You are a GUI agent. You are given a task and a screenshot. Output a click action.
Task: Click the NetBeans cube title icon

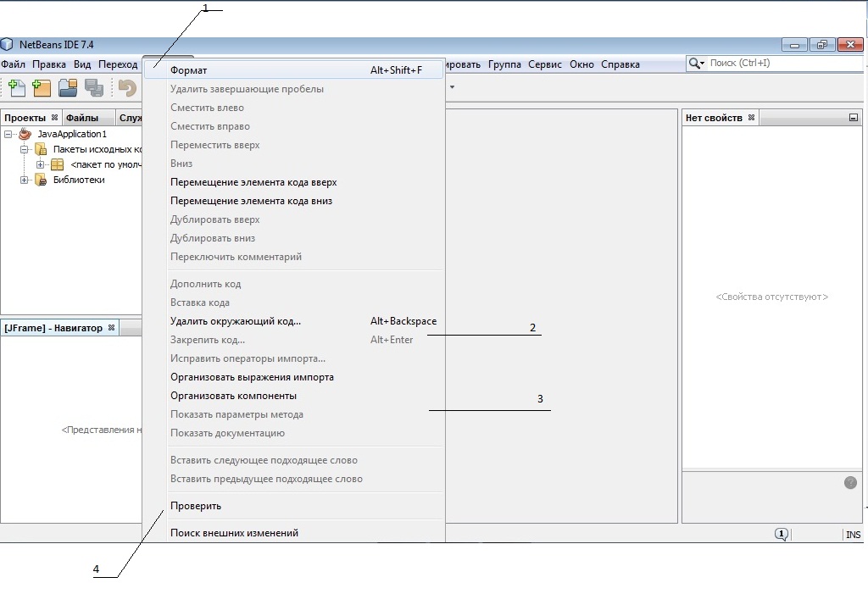pyautogui.click(x=7, y=44)
